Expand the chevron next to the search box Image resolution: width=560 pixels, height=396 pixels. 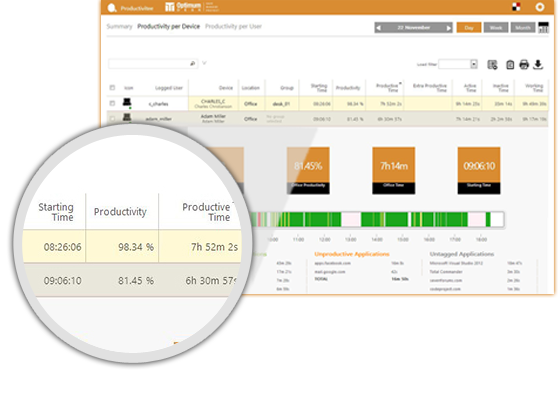tap(204, 63)
